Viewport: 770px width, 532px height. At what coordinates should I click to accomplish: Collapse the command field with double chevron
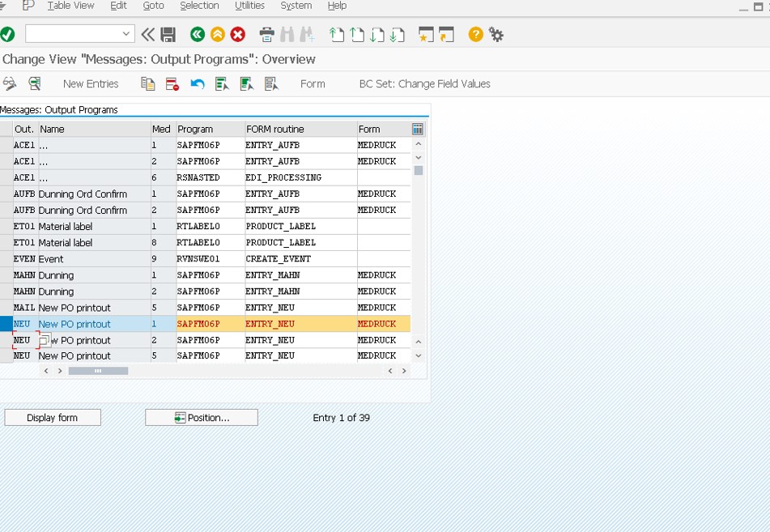147,34
